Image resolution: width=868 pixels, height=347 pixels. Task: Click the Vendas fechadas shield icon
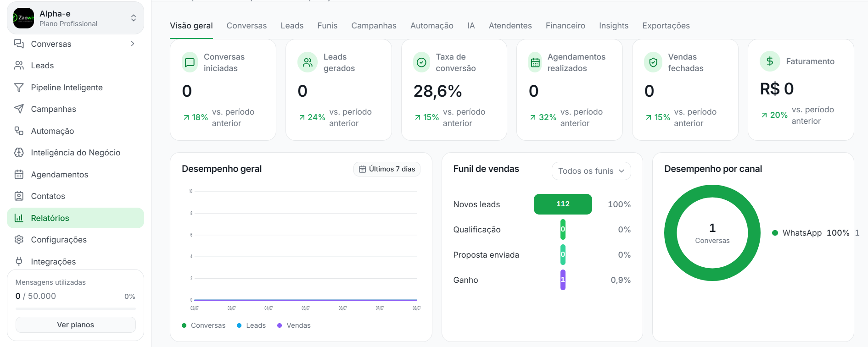tap(653, 62)
